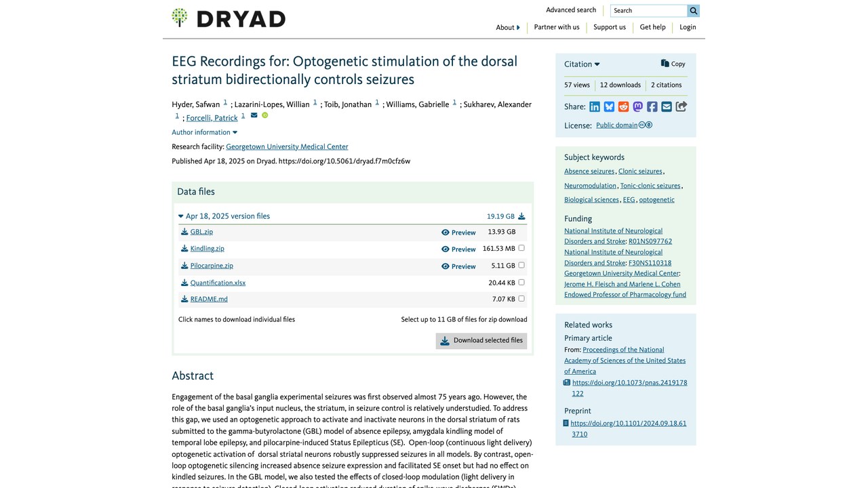868x488 pixels.
Task: Open grant R01NS097762 link
Action: [650, 241]
